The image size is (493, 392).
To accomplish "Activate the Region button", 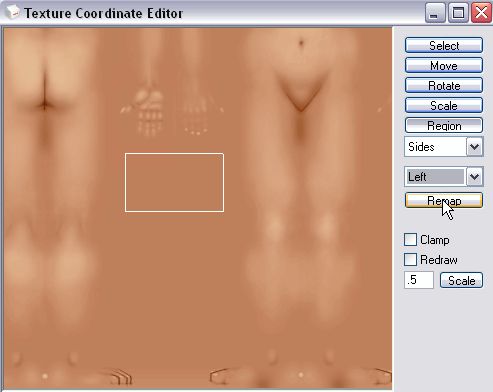I will point(444,125).
